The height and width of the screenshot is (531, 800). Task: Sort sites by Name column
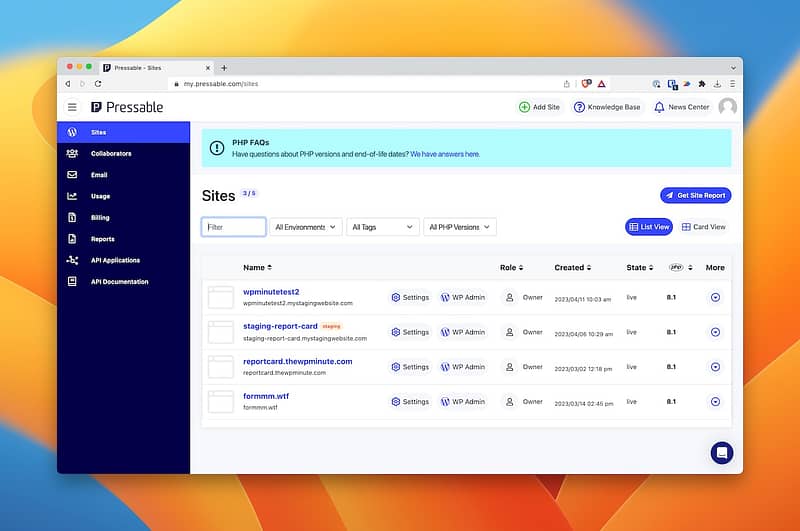(x=257, y=267)
